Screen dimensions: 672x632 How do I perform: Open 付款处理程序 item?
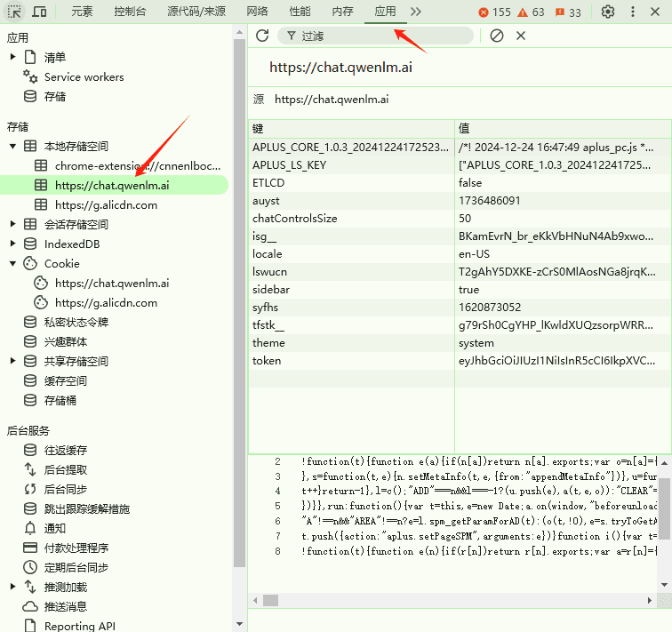point(76,548)
